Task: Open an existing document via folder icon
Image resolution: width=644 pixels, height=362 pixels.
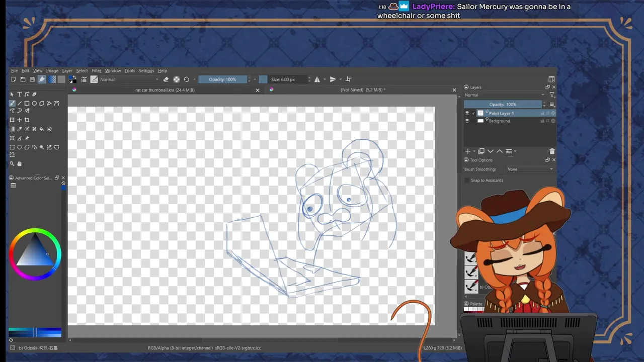Action: coord(23,79)
